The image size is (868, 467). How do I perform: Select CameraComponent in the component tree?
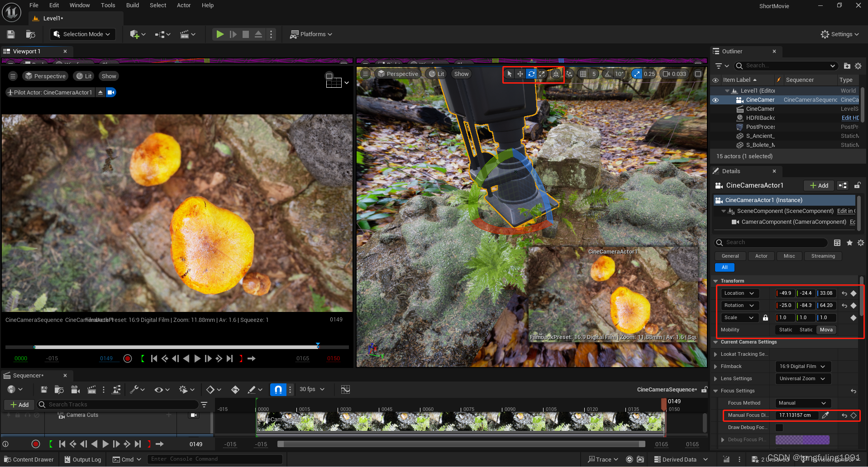793,222
